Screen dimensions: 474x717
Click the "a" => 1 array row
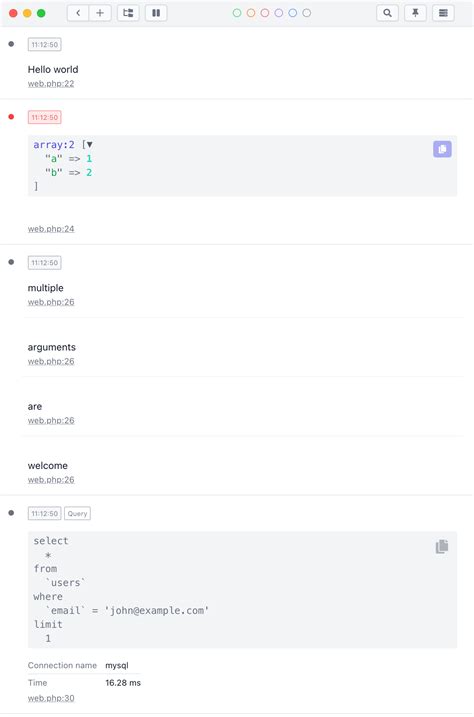pos(69,159)
